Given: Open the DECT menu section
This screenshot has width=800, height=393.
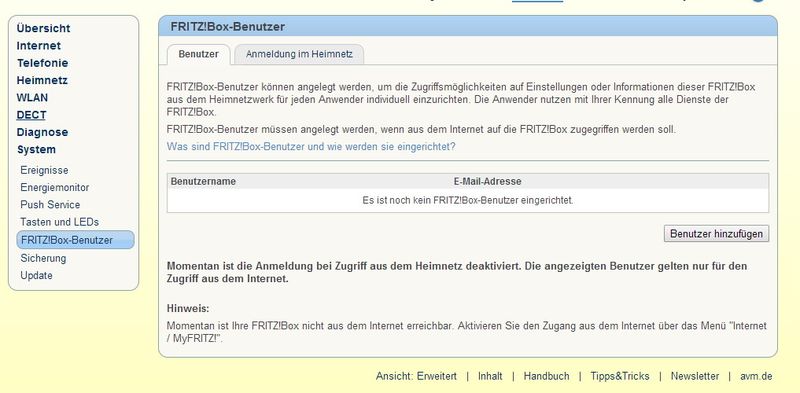Looking at the screenshot, I should point(31,115).
